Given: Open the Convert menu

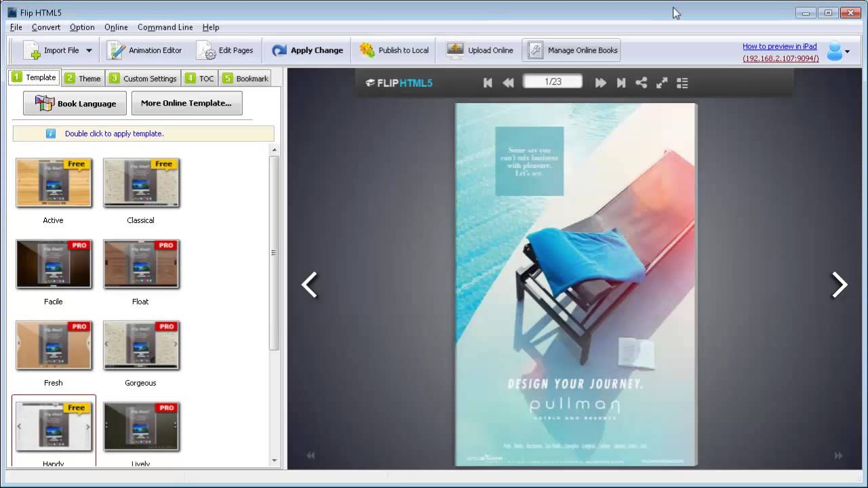Looking at the screenshot, I should (x=46, y=27).
